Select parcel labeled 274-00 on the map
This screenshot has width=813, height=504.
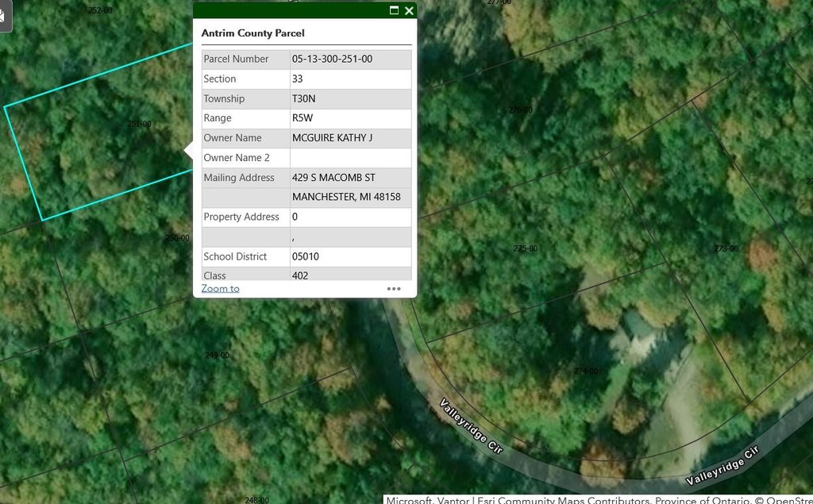click(586, 371)
